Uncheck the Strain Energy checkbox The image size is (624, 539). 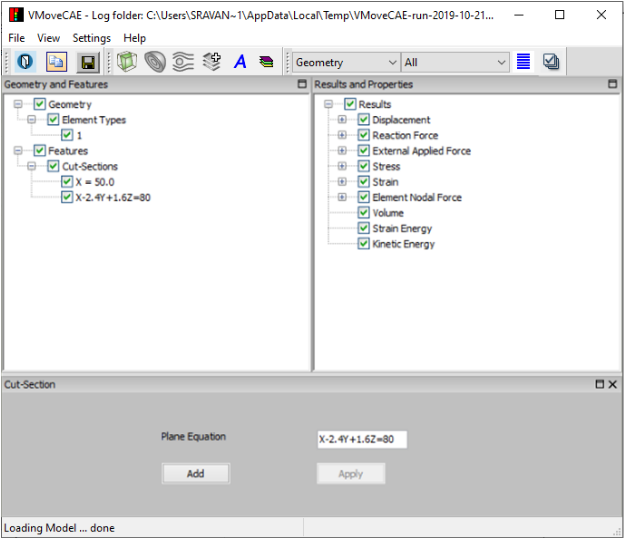tap(363, 228)
